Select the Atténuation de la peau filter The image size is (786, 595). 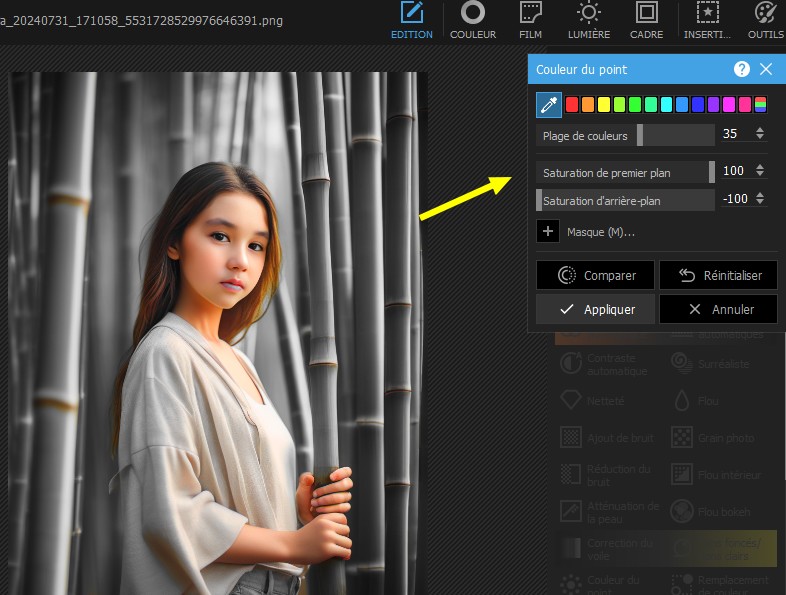[x=610, y=512]
